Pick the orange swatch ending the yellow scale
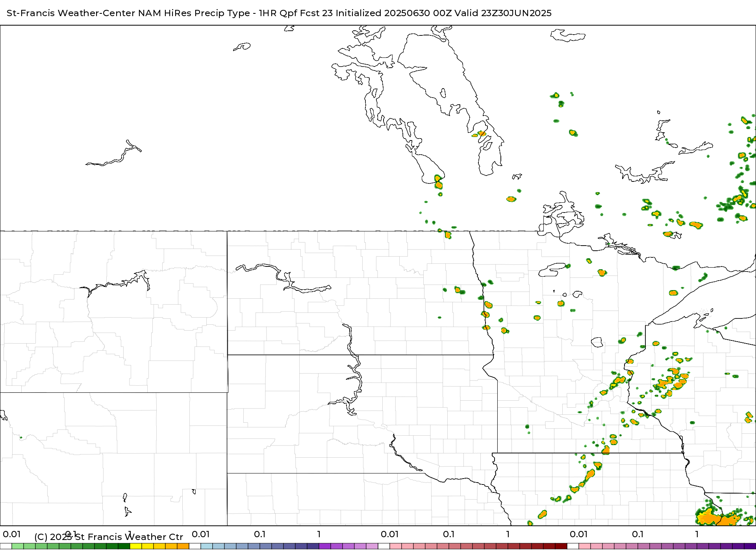Image resolution: width=756 pixels, height=551 pixels. click(x=183, y=546)
